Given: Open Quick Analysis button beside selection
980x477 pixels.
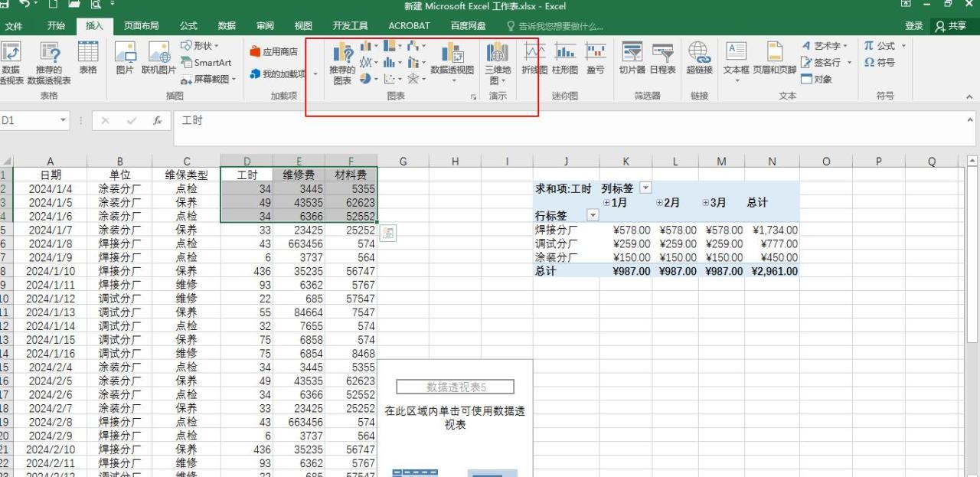Looking at the screenshot, I should point(388,234).
